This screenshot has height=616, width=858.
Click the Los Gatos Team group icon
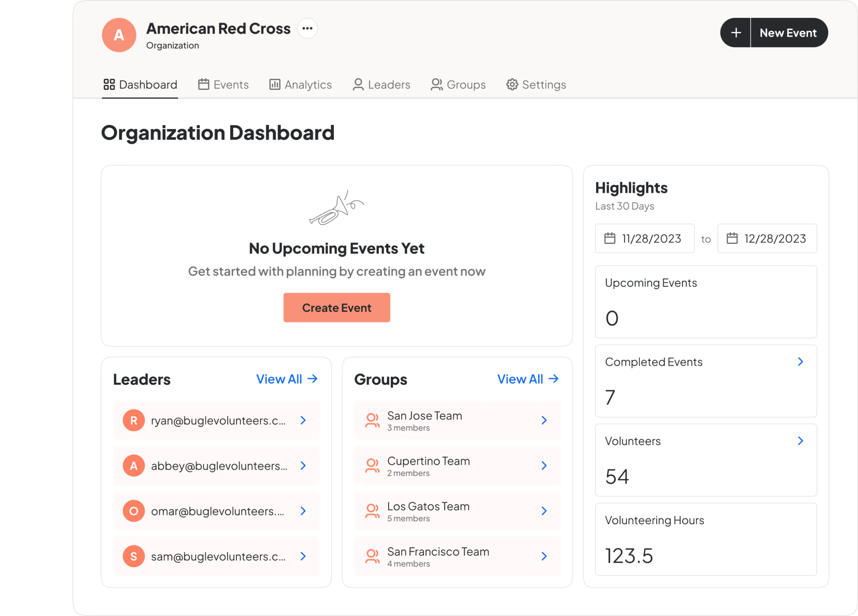[372, 511]
